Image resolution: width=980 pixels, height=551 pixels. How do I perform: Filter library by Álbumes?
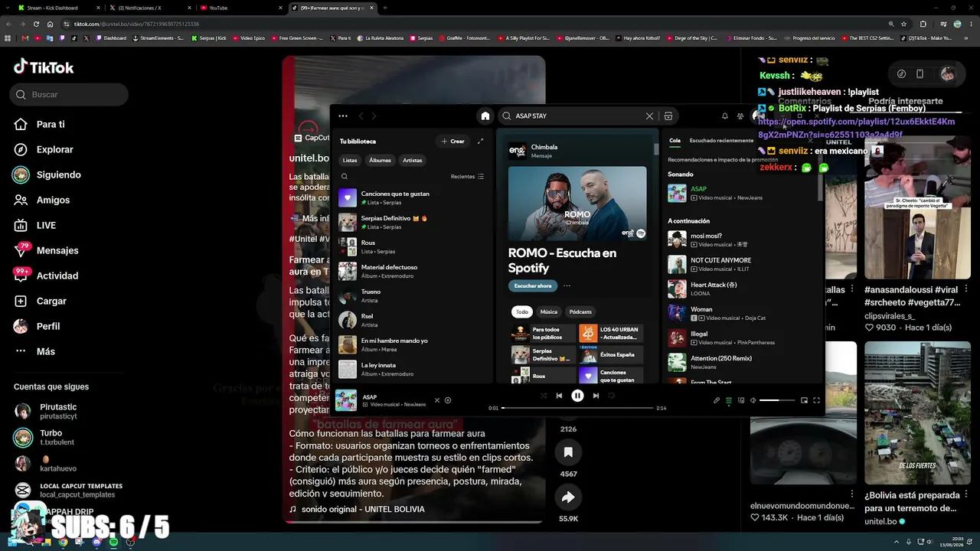[380, 161]
